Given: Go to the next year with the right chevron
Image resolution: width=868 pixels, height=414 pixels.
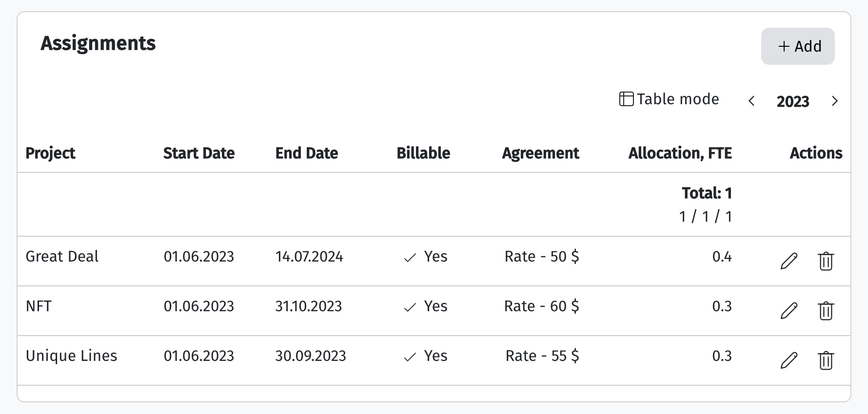Looking at the screenshot, I should (x=834, y=101).
